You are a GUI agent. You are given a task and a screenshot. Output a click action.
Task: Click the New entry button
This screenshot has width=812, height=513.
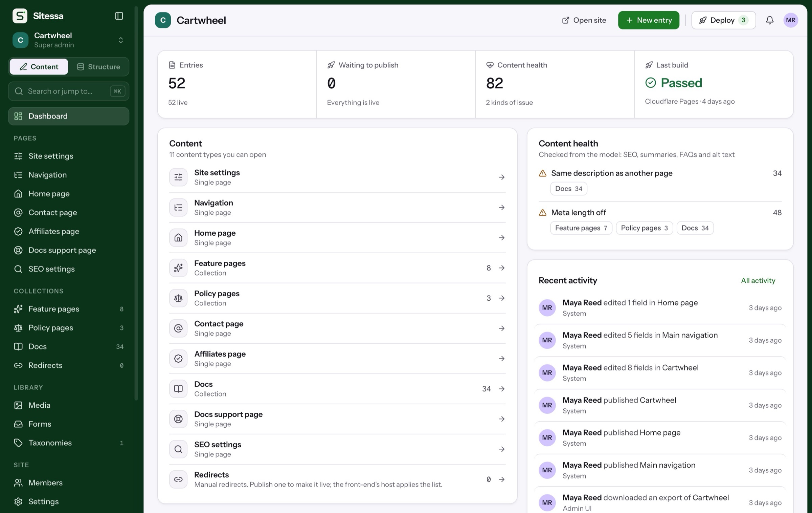tap(649, 20)
